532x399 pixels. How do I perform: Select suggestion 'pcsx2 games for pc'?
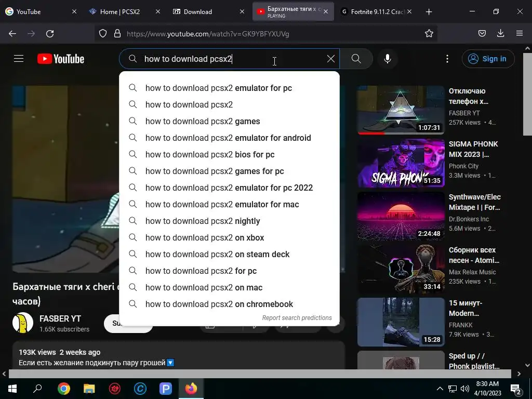(229, 171)
